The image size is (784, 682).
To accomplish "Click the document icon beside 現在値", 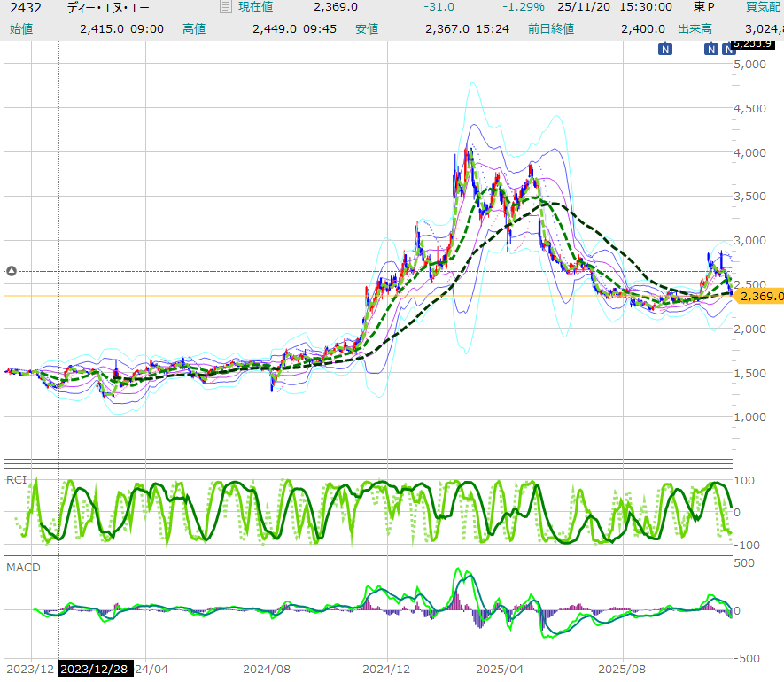I will 225,7.
